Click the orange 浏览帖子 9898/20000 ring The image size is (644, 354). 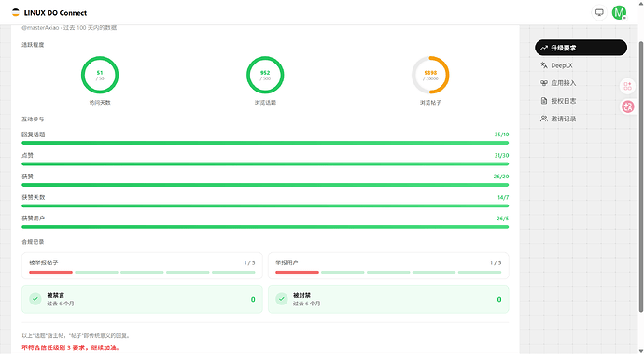pyautogui.click(x=430, y=76)
